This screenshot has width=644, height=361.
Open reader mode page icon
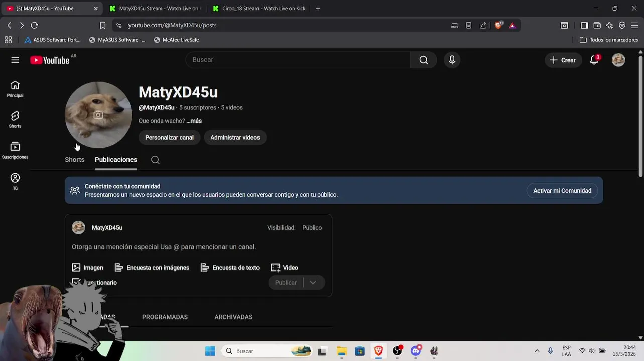(x=469, y=25)
